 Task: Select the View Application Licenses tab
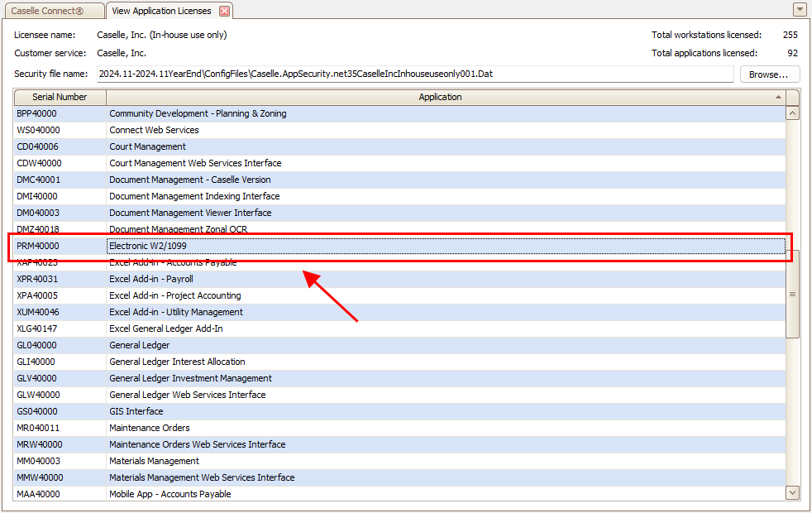161,11
